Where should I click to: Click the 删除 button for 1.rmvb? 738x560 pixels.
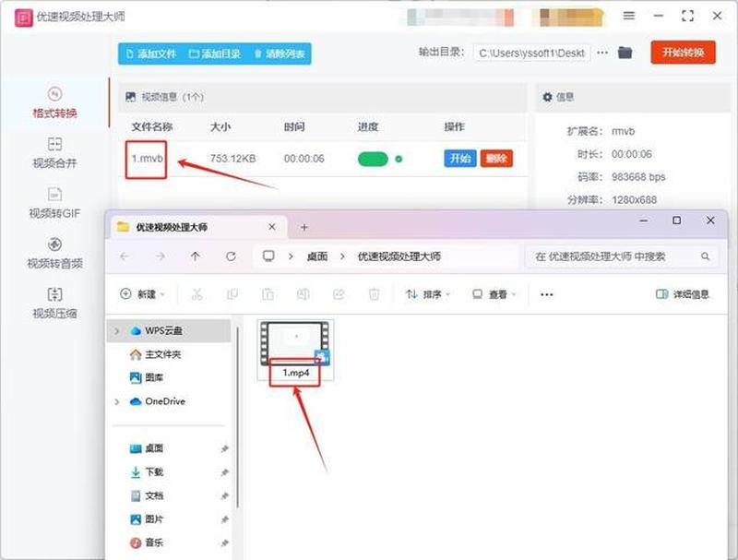(x=496, y=158)
